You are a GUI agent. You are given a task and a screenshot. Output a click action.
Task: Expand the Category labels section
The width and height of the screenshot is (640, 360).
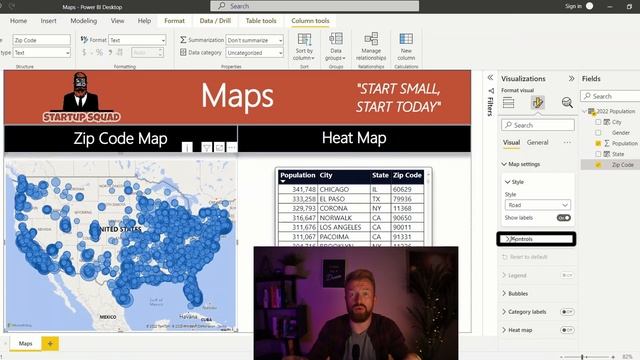[504, 312]
